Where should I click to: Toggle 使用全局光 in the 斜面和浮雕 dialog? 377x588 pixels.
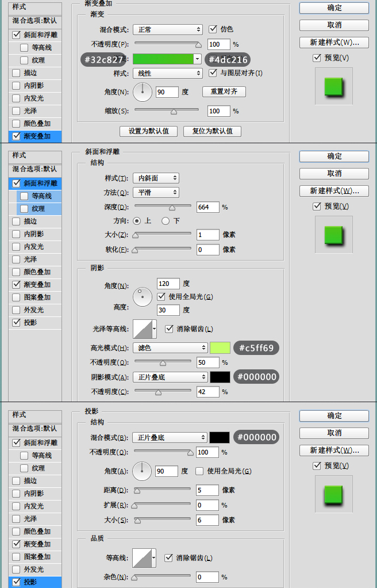161,297
